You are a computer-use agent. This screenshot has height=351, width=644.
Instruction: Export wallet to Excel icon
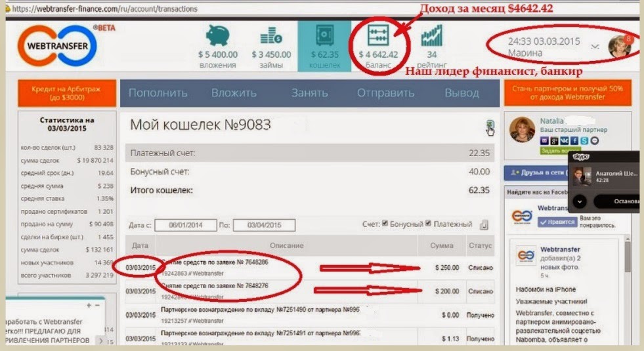point(490,124)
